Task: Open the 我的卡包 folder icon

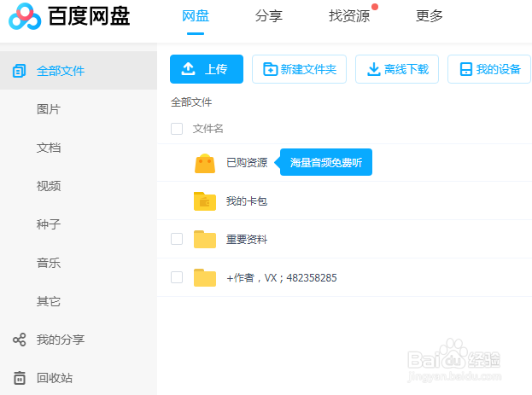Action: click(204, 201)
